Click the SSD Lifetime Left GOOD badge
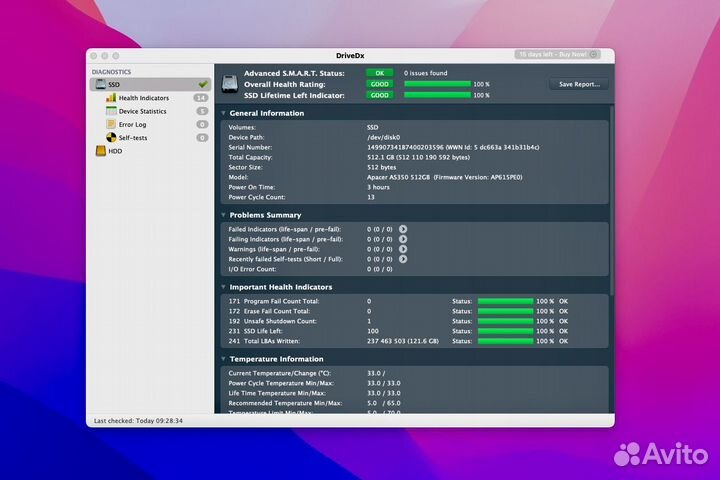Image resolution: width=720 pixels, height=480 pixels. tap(379, 95)
